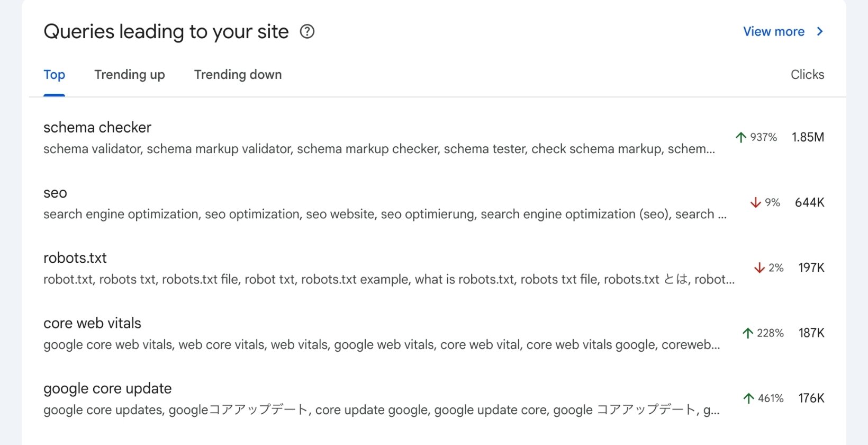Viewport: 868px width, 445px height.
Task: Open the google core update query
Action: [107, 388]
